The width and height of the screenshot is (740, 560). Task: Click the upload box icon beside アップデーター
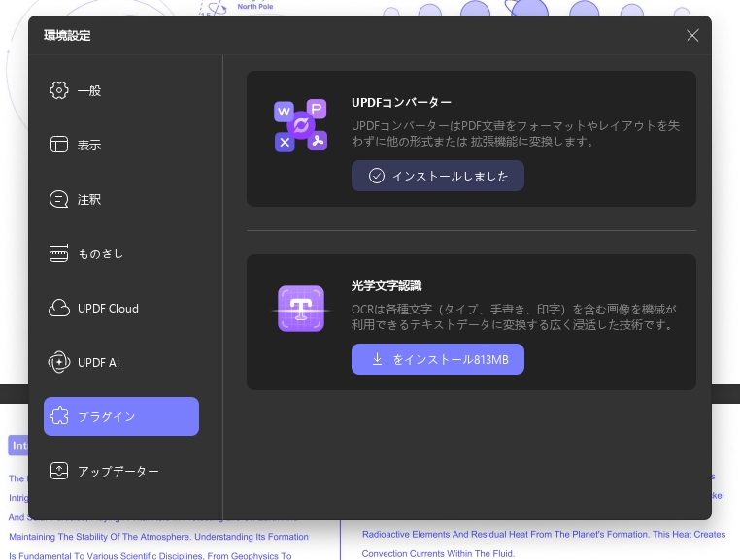click(59, 471)
